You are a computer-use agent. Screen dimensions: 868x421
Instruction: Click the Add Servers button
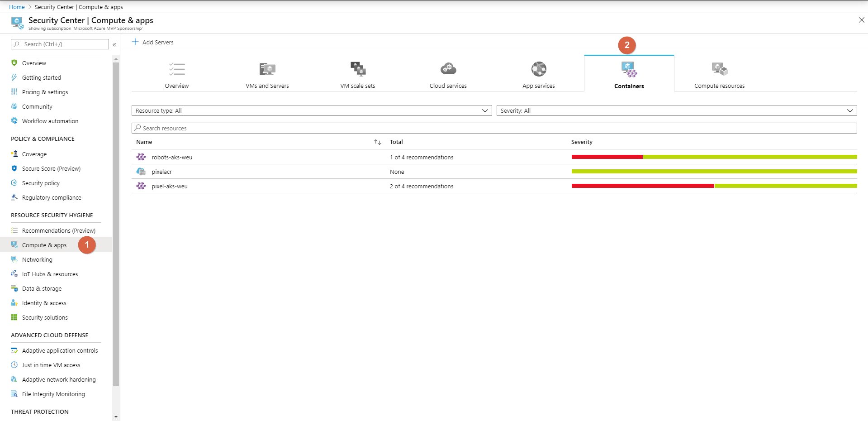pyautogui.click(x=152, y=42)
